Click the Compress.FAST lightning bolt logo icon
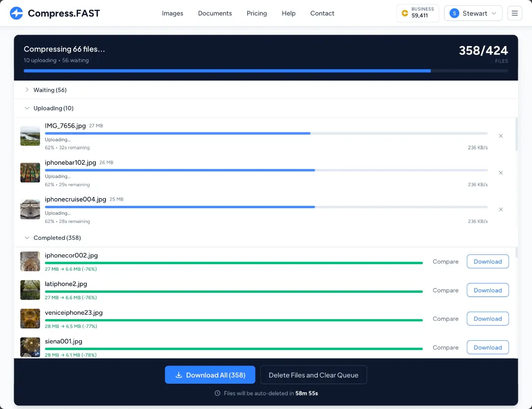This screenshot has width=532, height=409. (x=16, y=13)
